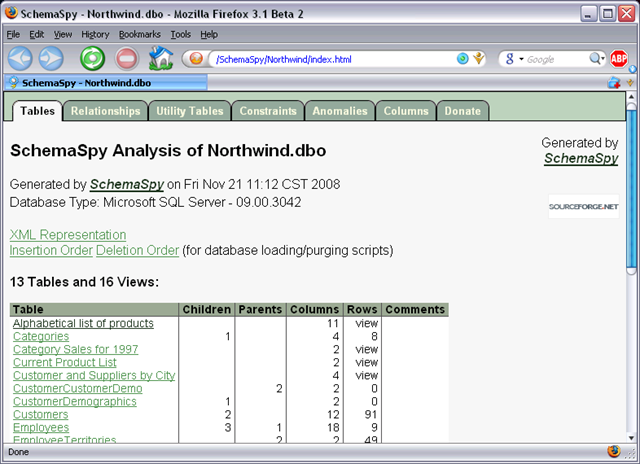Open the Edit menu
This screenshot has width=640, height=464.
pos(36,35)
